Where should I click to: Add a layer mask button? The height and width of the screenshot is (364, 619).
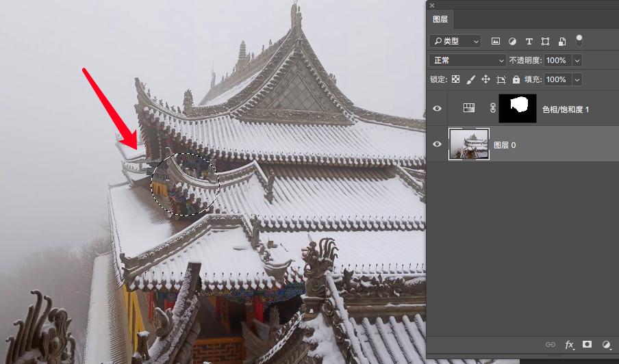(587, 344)
